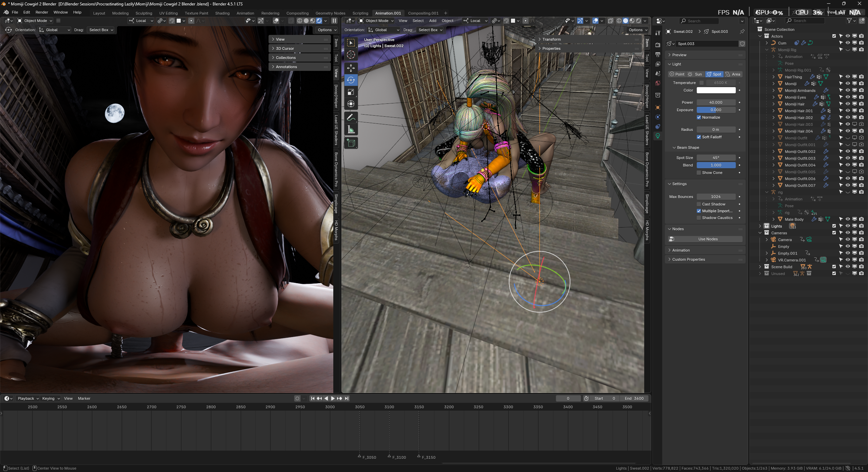Click the Blend slider
868x472 pixels.
pos(716,165)
